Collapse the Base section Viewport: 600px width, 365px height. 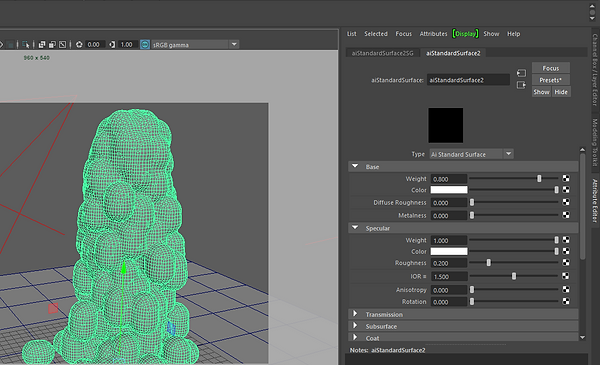355,166
